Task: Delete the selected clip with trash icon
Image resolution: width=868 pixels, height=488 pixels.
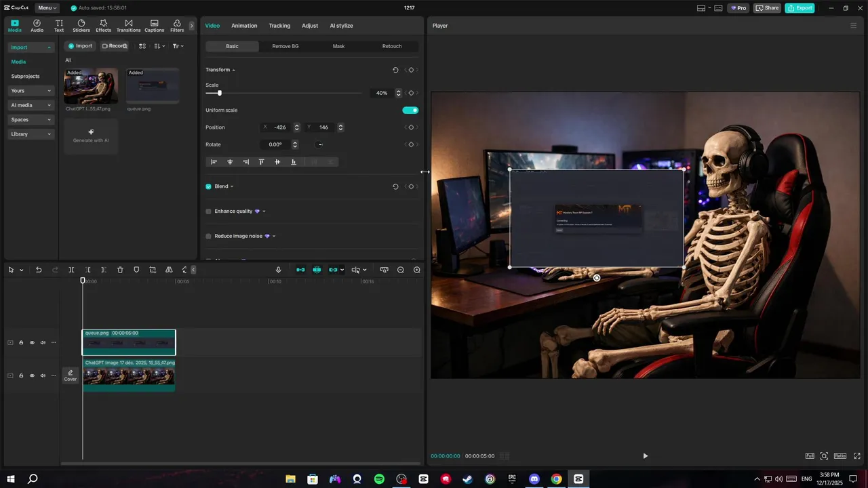Action: (x=120, y=270)
